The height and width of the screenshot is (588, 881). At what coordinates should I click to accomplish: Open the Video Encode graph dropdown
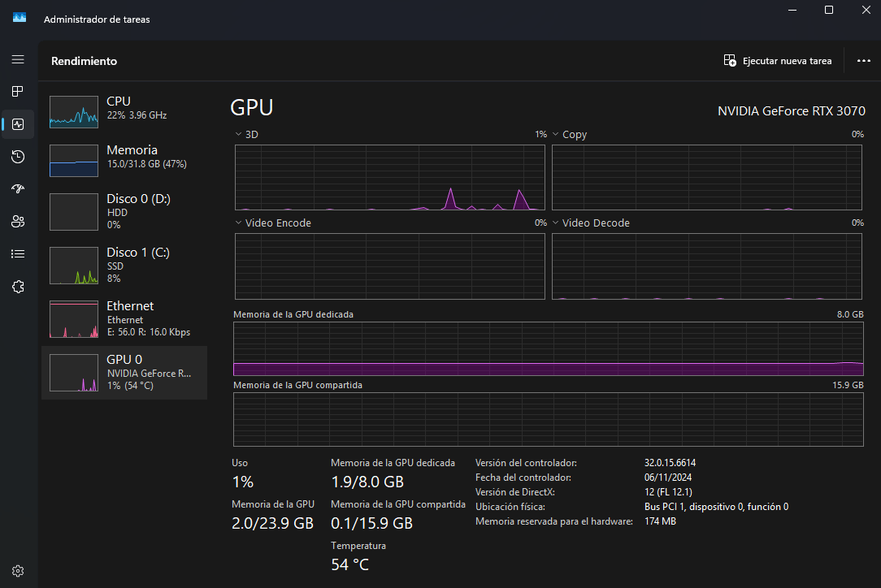click(x=238, y=223)
